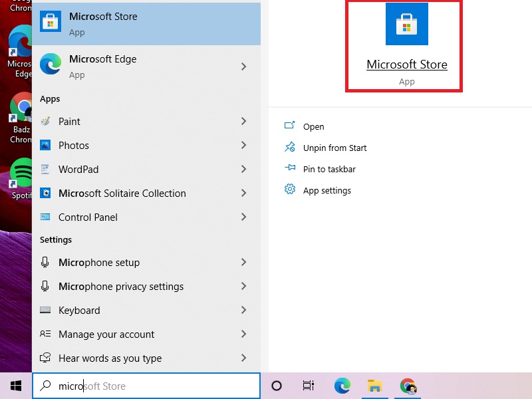Screen dimensions: 532x399
Task: Open Microphone setup setting
Action: click(146, 262)
